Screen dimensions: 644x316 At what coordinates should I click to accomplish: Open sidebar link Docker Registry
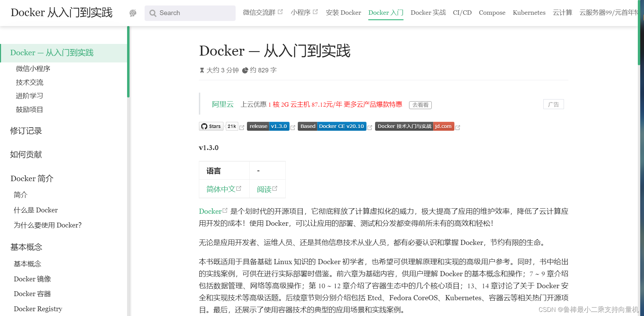[38, 309]
